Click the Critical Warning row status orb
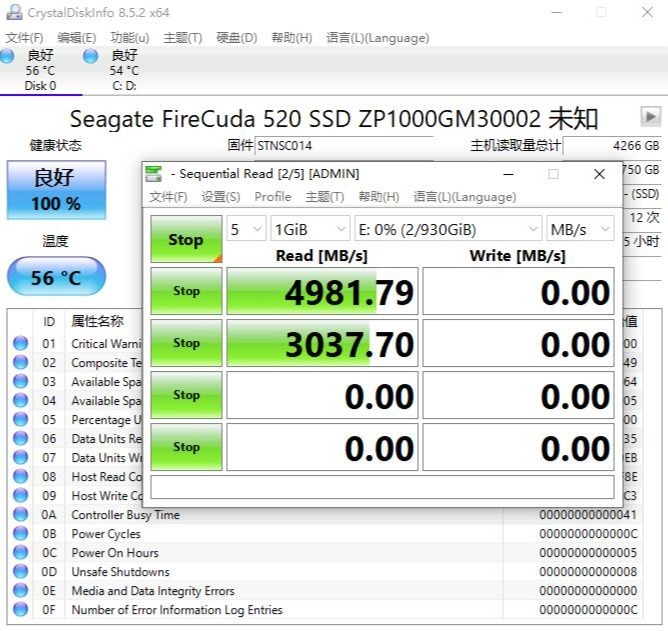This screenshot has height=631, width=668. [x=20, y=343]
